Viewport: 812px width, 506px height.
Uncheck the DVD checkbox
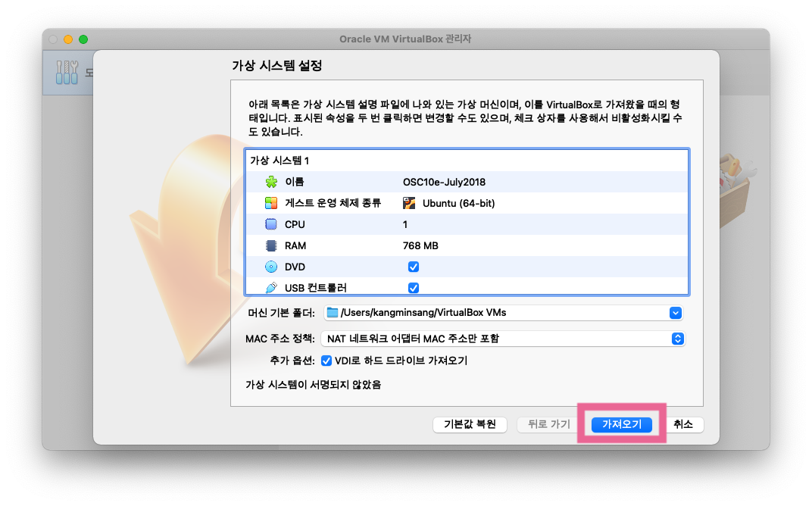[414, 267]
